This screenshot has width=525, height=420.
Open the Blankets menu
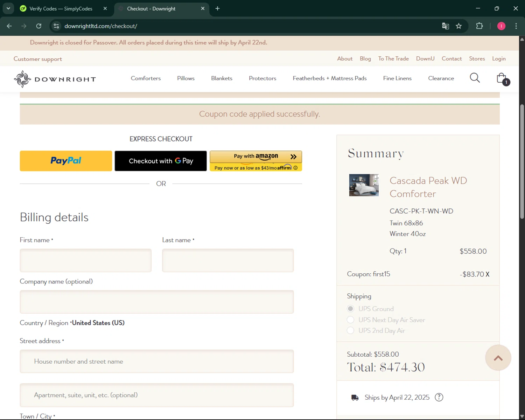tap(222, 78)
